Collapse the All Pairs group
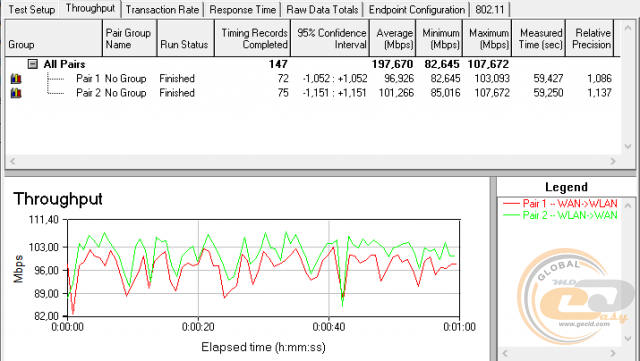Viewport: 640px width, 361px height. click(x=33, y=64)
